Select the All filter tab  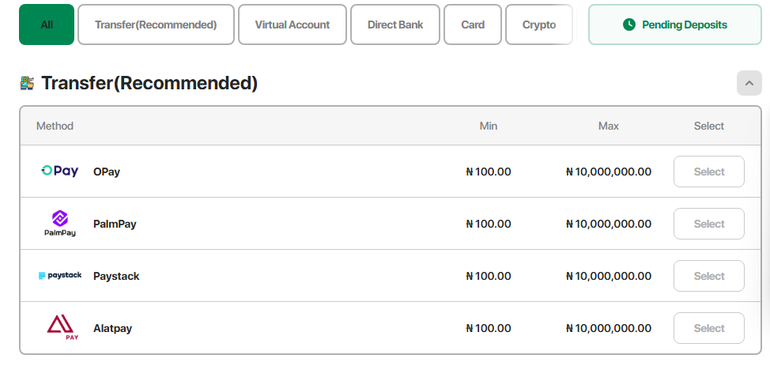click(x=47, y=25)
